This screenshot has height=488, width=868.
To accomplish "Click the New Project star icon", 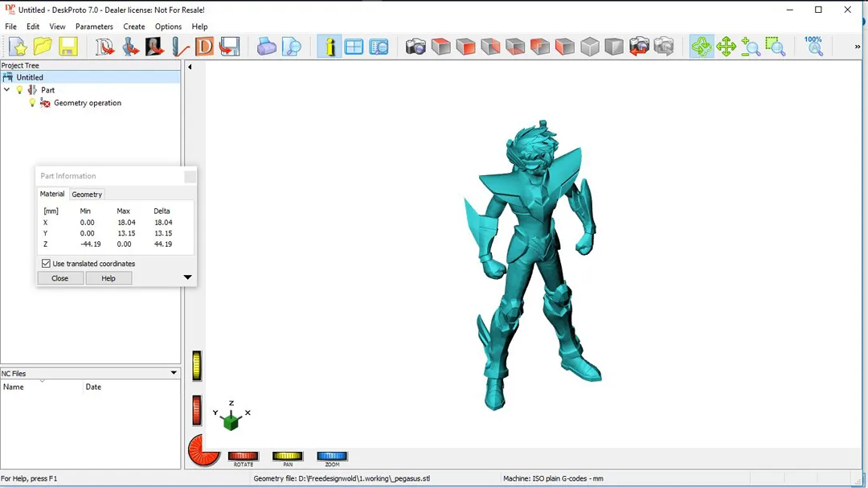I will click(18, 47).
